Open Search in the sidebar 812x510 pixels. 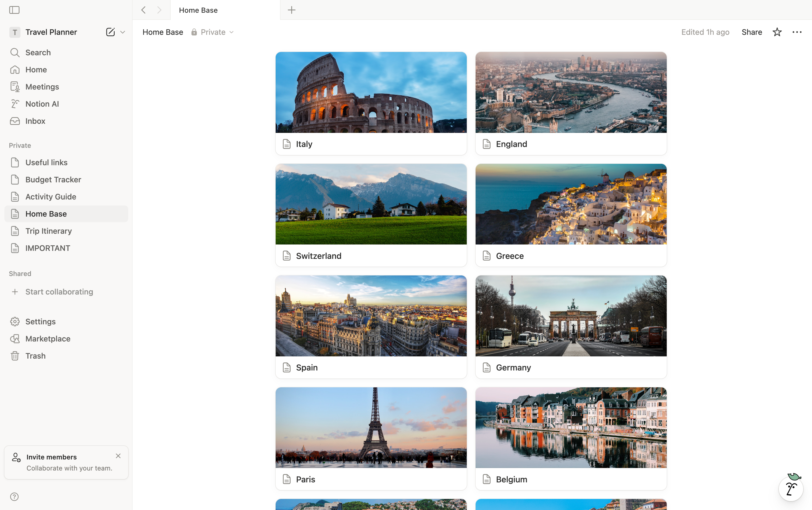point(38,52)
